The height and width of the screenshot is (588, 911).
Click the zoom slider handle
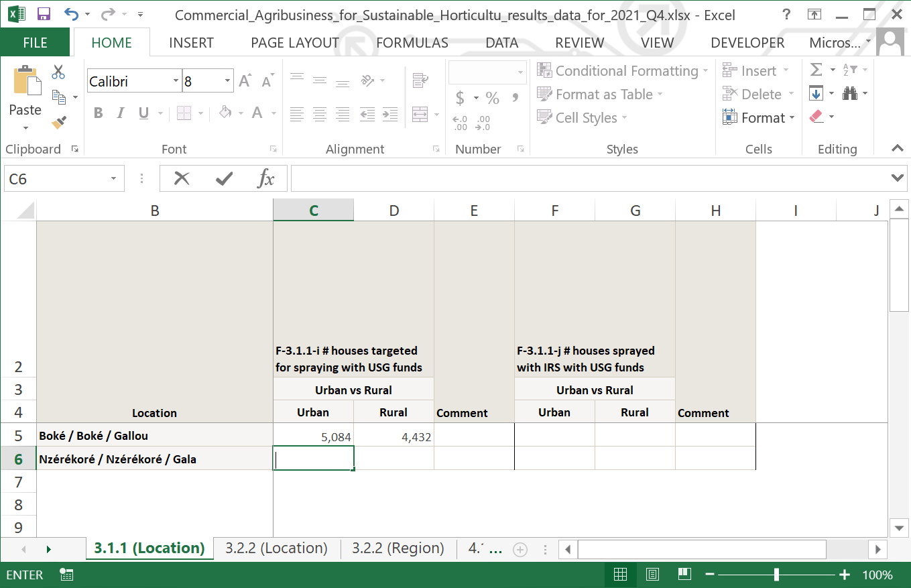(776, 575)
